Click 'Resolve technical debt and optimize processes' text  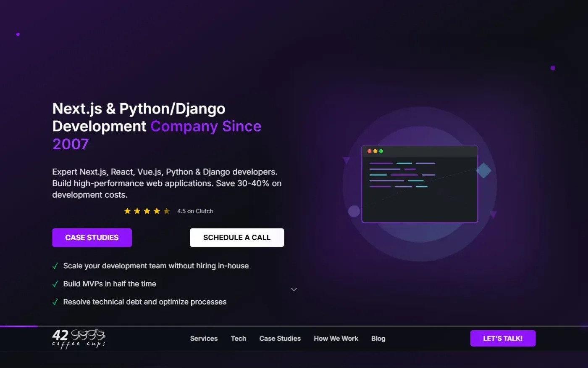(x=145, y=302)
